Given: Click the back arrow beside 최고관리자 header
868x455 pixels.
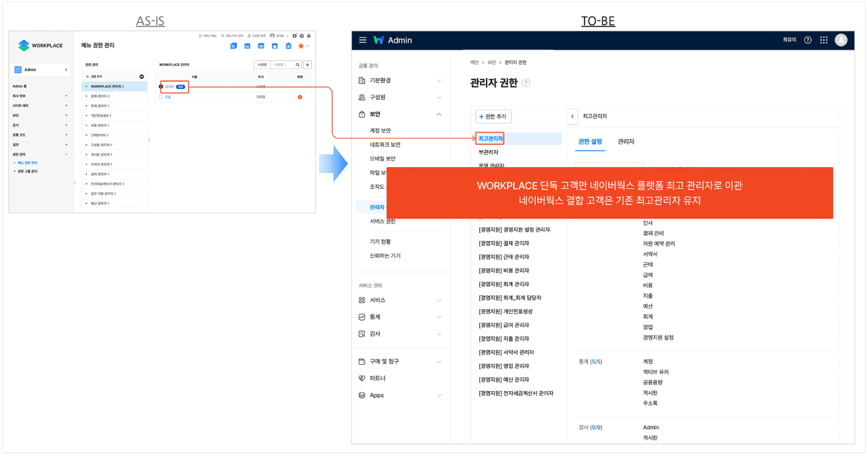Looking at the screenshot, I should [x=572, y=117].
